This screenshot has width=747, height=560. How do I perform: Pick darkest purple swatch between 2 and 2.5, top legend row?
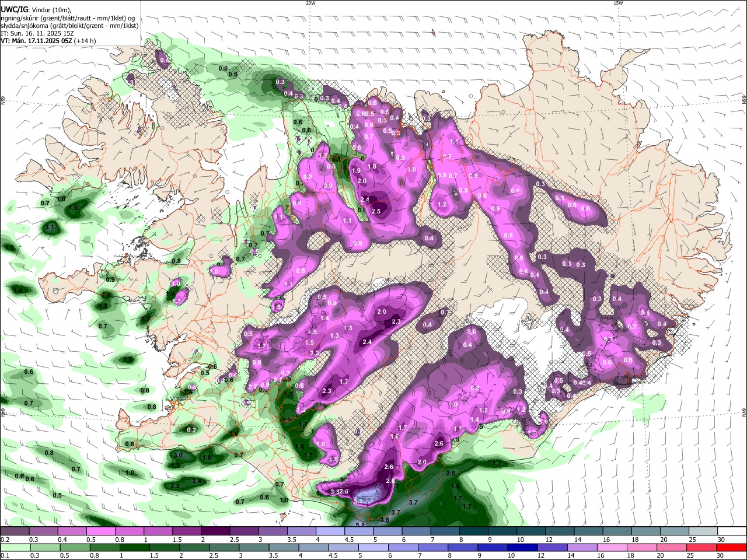coord(215,531)
